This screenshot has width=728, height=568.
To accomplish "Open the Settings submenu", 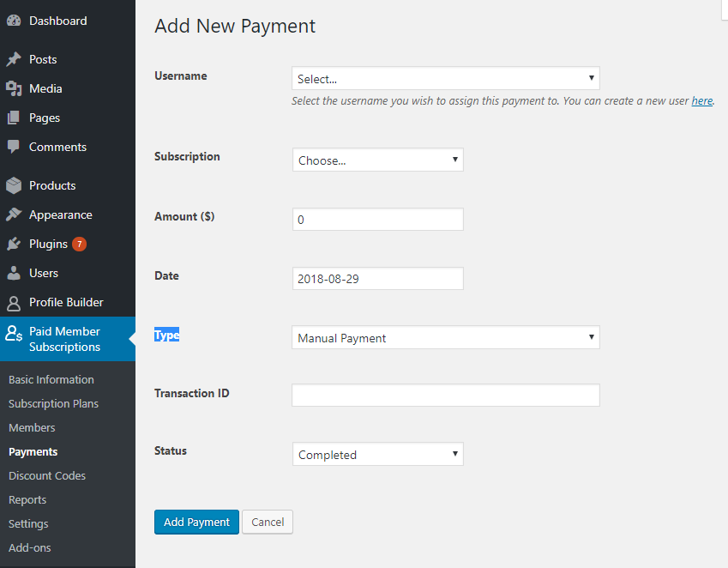I will 28,524.
